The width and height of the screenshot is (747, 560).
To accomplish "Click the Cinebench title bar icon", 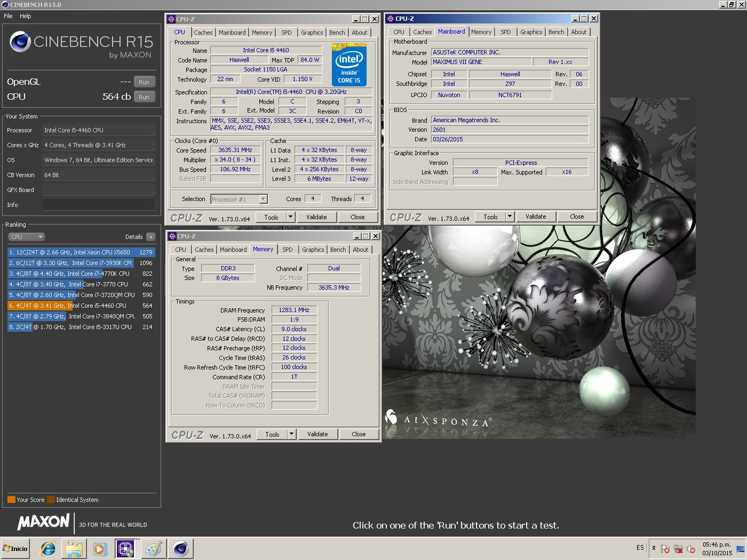I will (x=5, y=5).
